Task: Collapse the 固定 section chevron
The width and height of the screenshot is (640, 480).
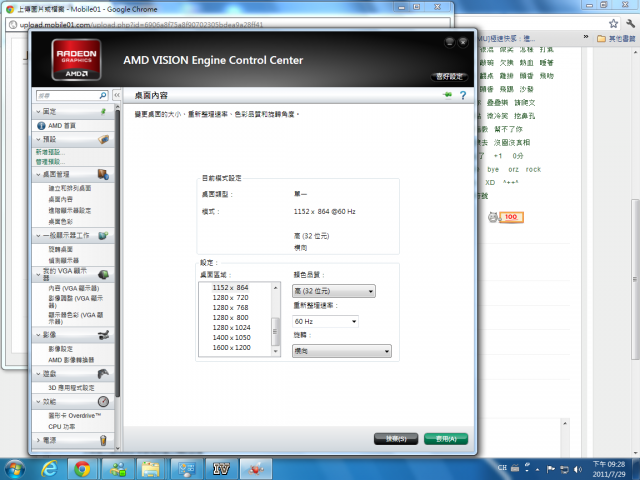Action: click(38, 111)
